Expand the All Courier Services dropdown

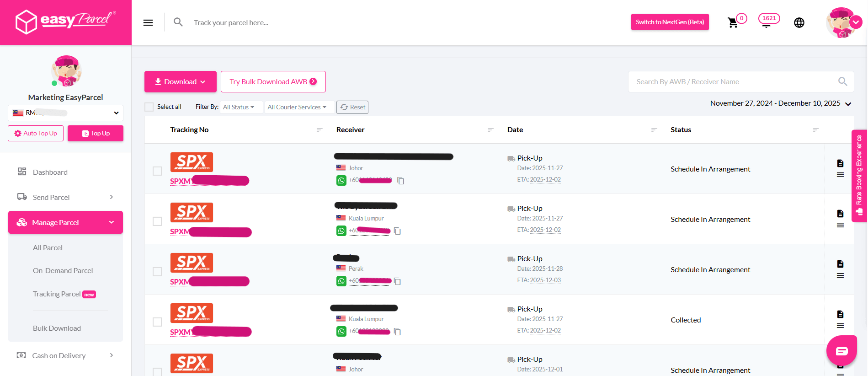[297, 107]
